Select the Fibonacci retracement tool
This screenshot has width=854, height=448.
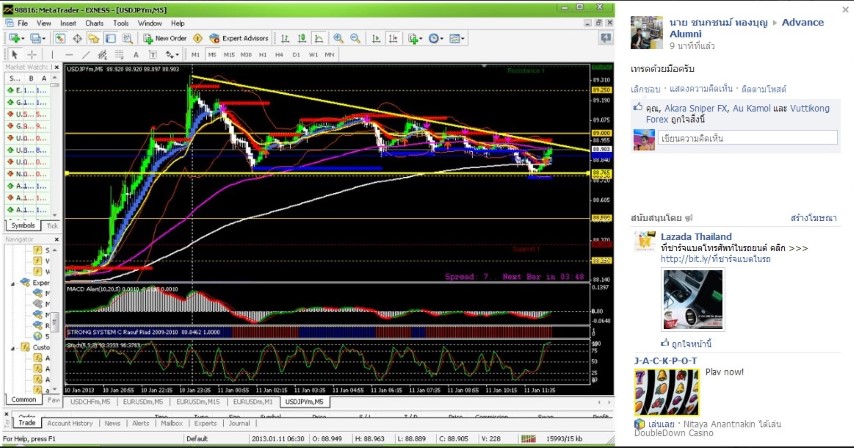click(119, 54)
